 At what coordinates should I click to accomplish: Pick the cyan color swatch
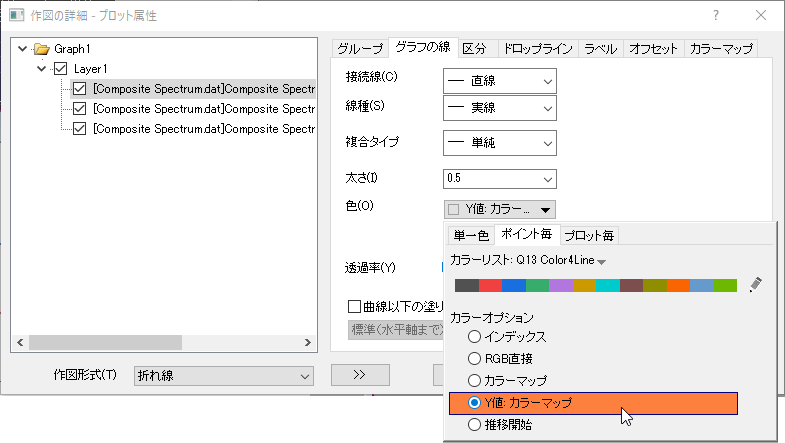[608, 285]
